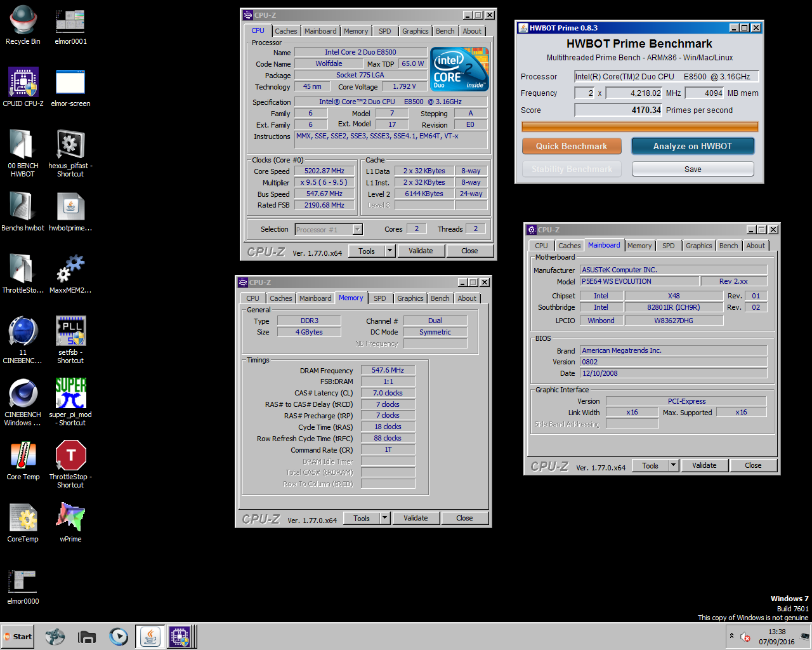Click Validate in the top CPU-Z window
Viewport: 812px width, 650px height.
(x=421, y=251)
